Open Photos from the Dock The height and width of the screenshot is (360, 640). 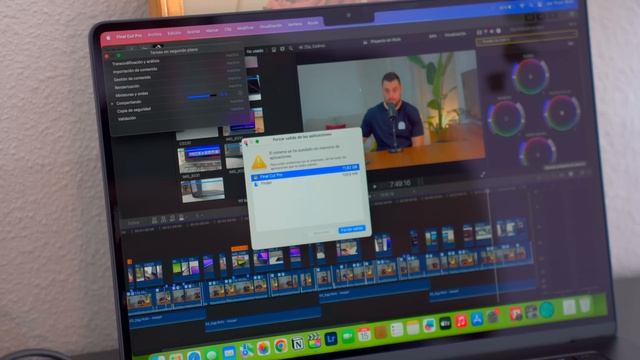click(x=264, y=348)
